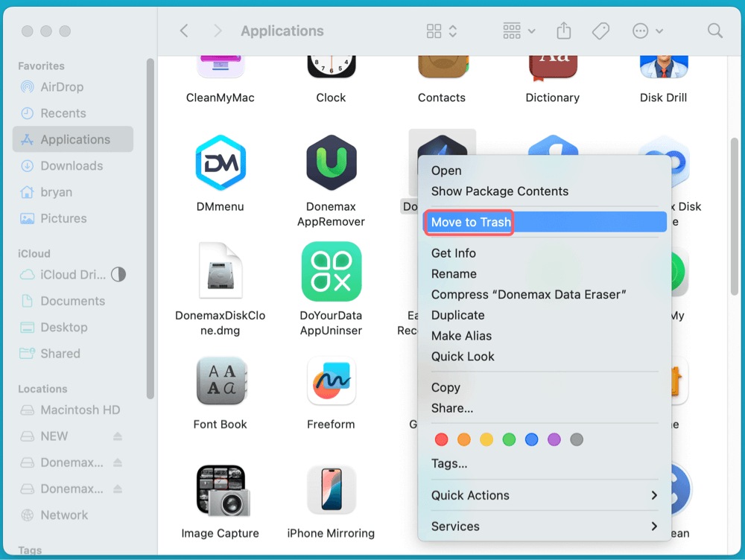
Task: Open the group-by options dropdown
Action: point(519,31)
